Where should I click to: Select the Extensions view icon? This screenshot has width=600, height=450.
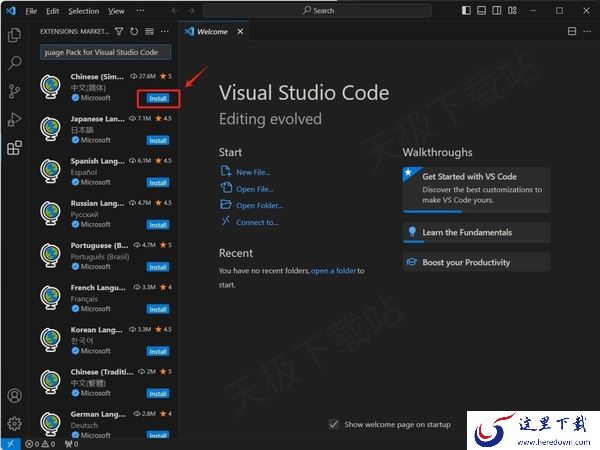[15, 148]
